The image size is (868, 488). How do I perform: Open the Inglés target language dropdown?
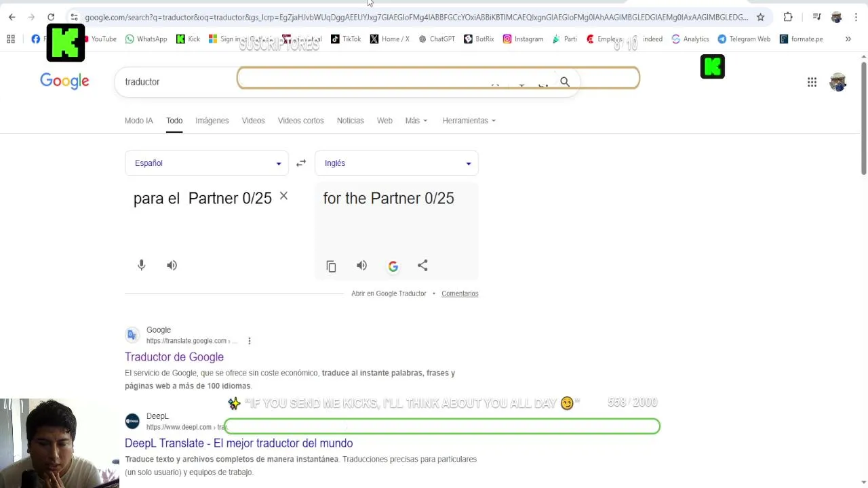396,163
